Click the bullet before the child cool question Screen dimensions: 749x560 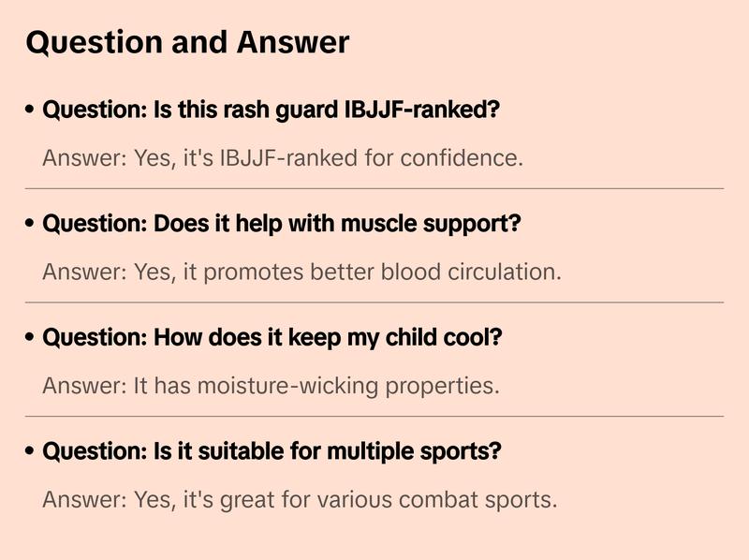[31, 338]
